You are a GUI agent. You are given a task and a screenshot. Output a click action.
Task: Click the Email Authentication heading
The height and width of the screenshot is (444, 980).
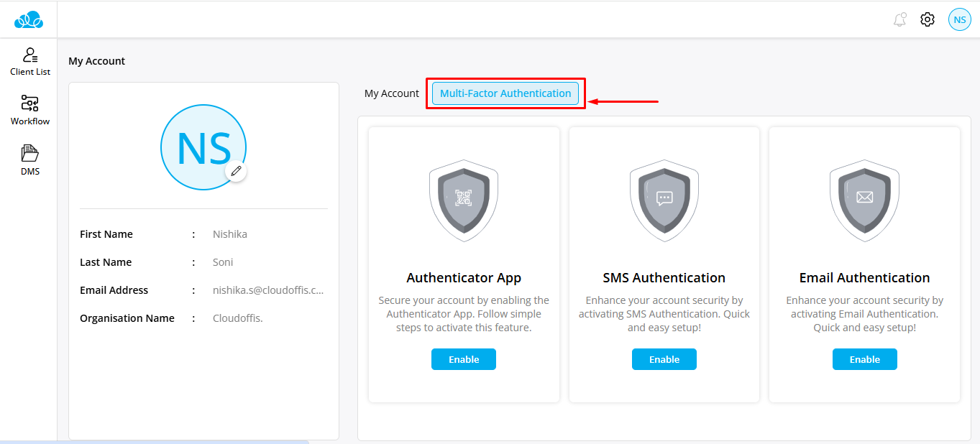point(865,278)
